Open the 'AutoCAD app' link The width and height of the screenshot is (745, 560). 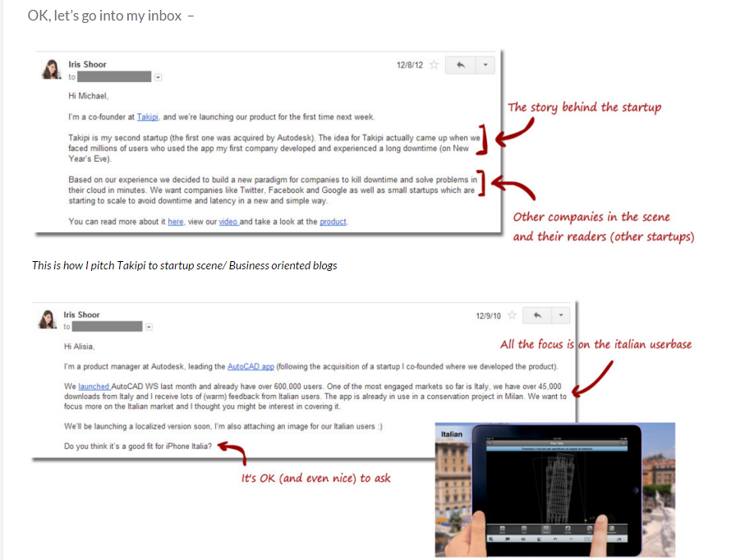pos(251,367)
